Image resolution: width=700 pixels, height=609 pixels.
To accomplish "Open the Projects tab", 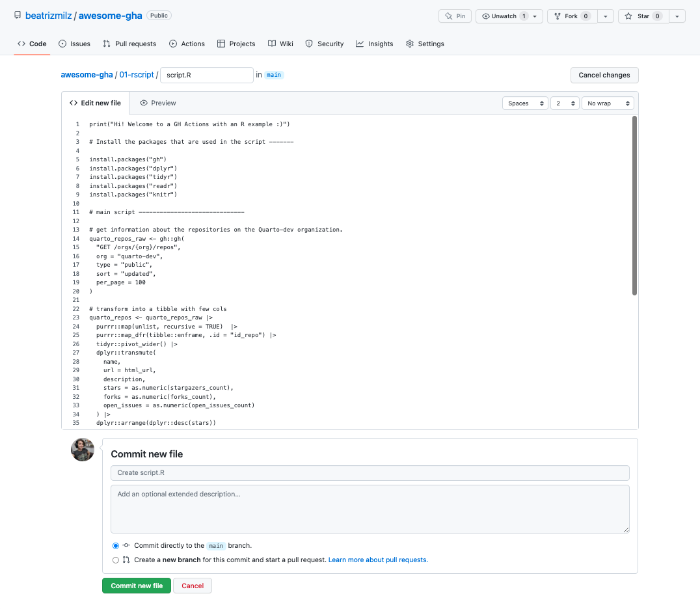I will click(x=236, y=44).
